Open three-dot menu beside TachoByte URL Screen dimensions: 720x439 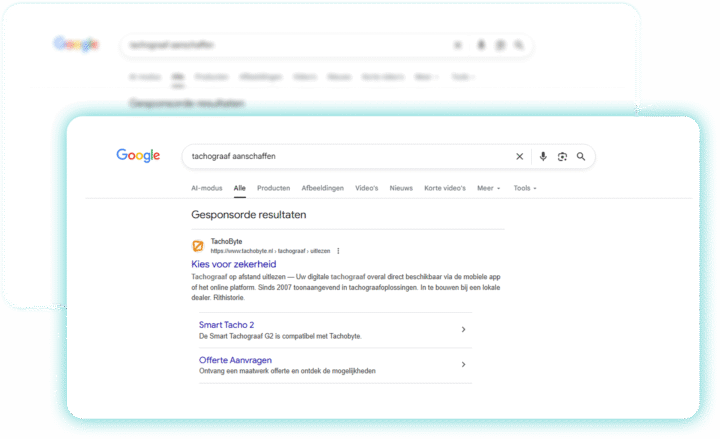[338, 251]
